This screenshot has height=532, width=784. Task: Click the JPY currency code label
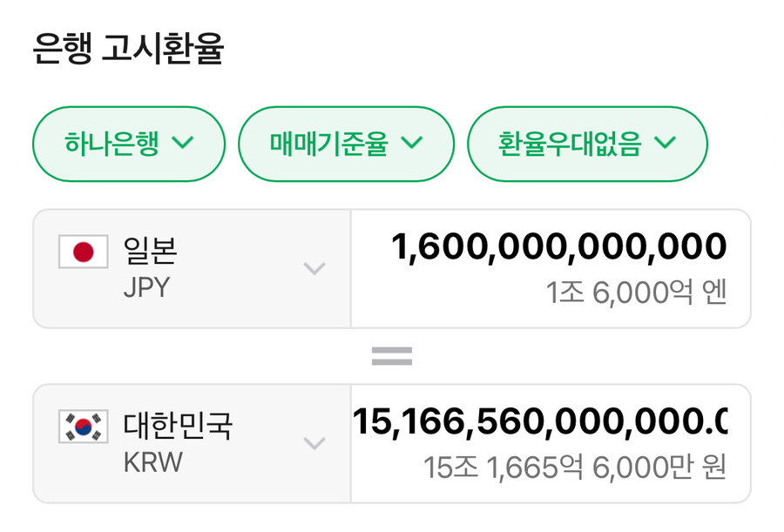click(x=146, y=287)
